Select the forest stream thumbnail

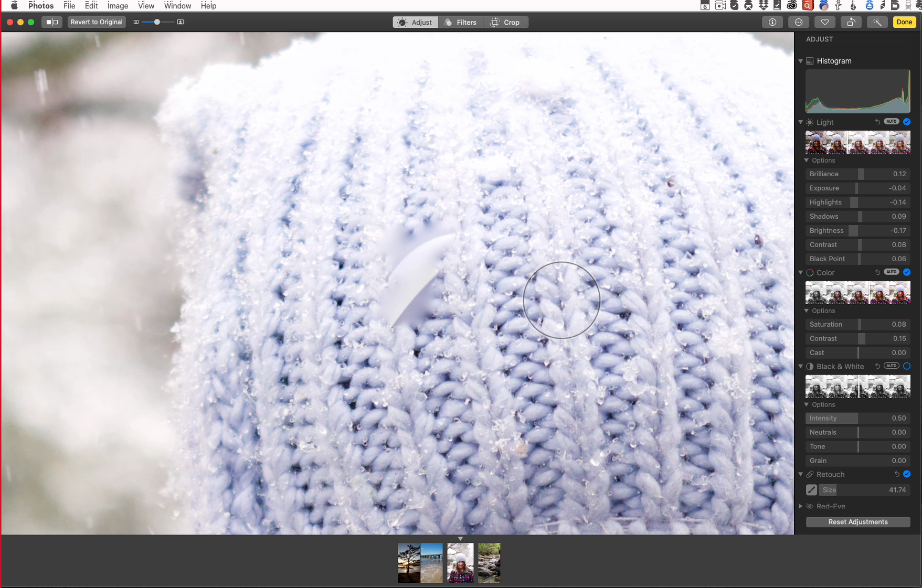coord(489,563)
